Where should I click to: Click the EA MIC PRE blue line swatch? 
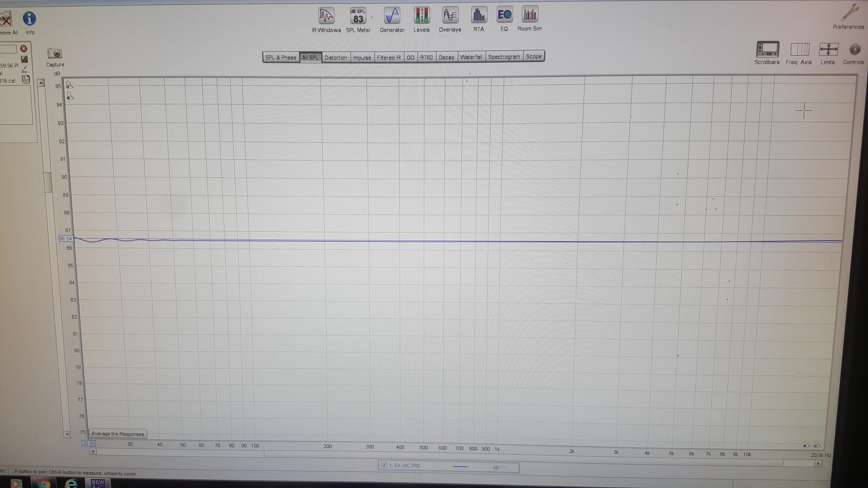click(460, 466)
